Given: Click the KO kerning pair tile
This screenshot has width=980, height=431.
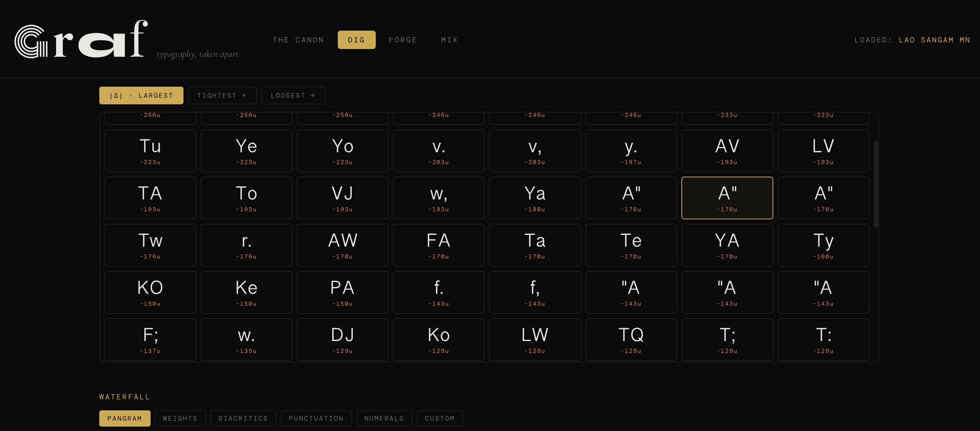Looking at the screenshot, I should pos(150,292).
